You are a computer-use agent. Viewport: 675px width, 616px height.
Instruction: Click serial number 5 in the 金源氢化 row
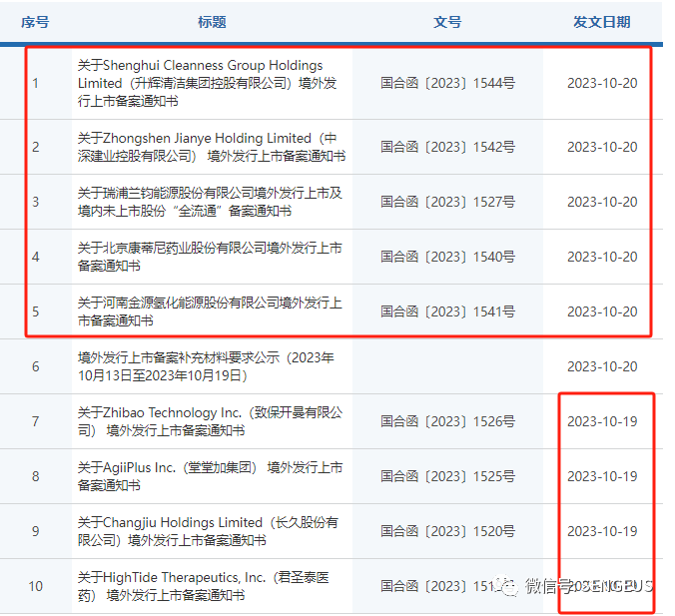pos(35,311)
